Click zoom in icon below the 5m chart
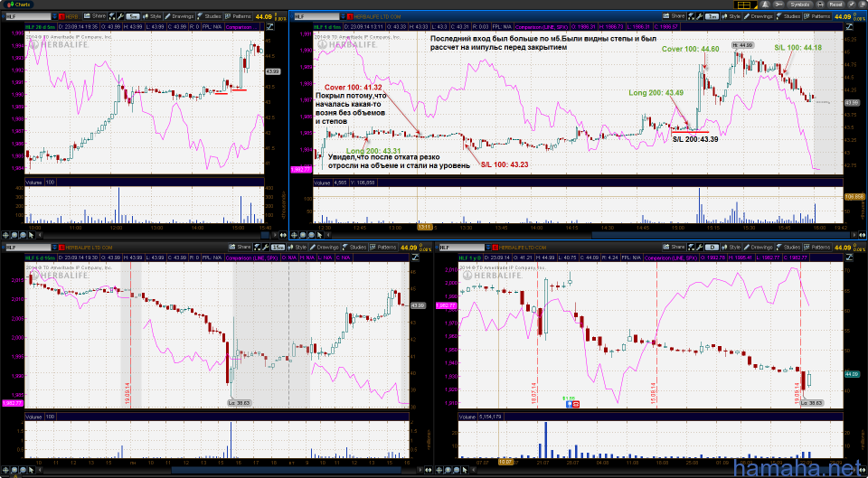The height and width of the screenshot is (478, 868). click(x=14, y=235)
